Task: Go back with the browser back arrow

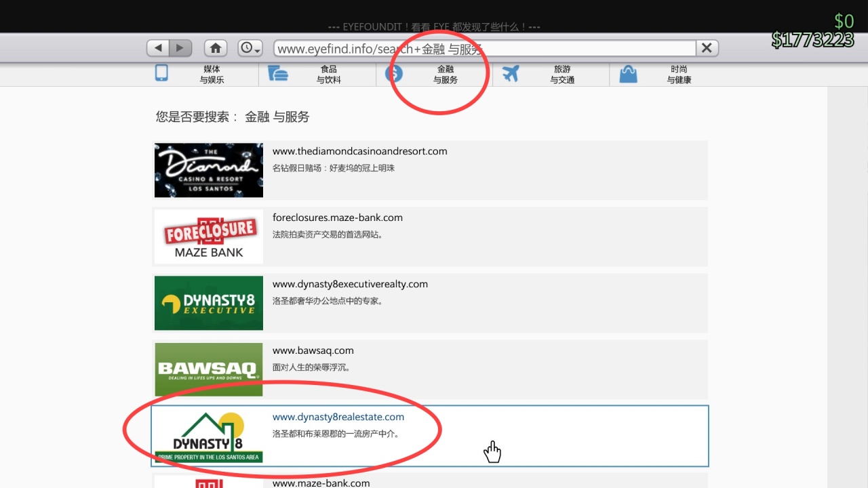Action: coord(158,48)
